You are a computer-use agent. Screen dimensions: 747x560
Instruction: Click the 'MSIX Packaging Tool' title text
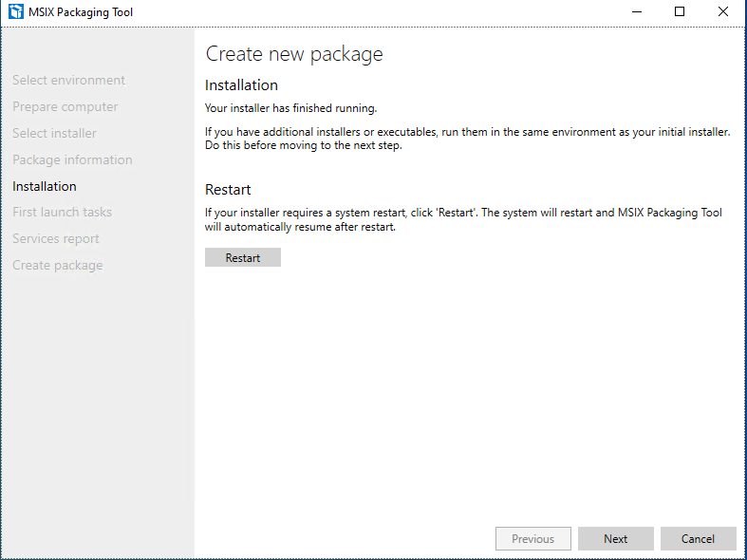point(81,12)
